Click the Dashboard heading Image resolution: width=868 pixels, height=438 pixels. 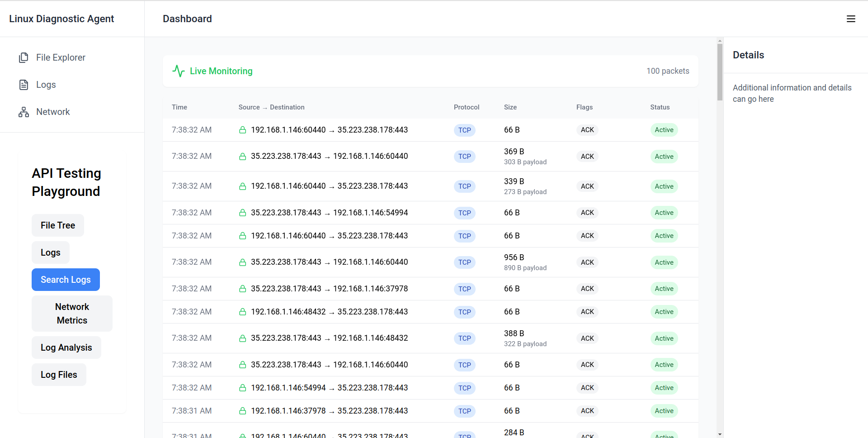pyautogui.click(x=187, y=19)
